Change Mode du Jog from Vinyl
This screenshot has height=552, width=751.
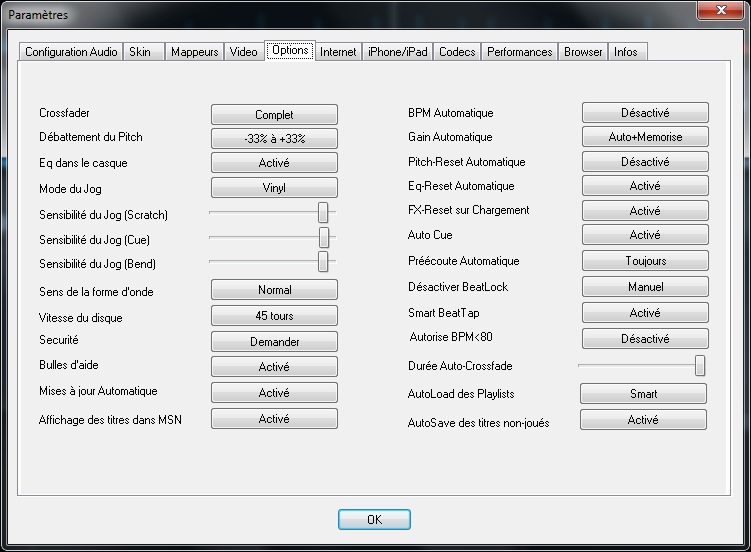274,188
